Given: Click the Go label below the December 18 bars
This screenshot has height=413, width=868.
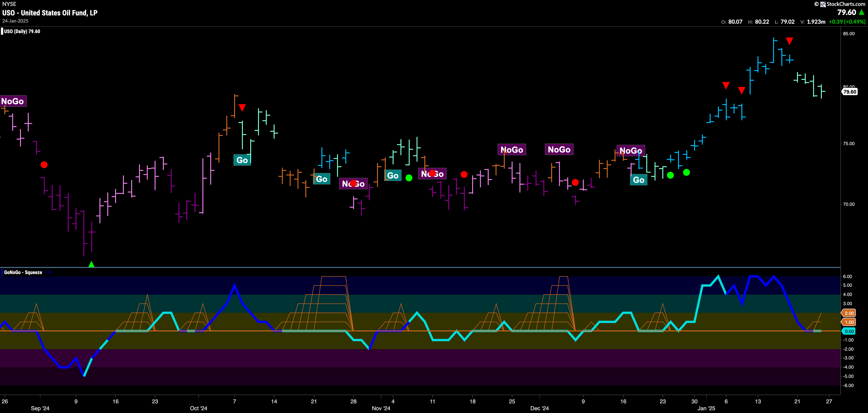Looking at the screenshot, I should click(638, 180).
